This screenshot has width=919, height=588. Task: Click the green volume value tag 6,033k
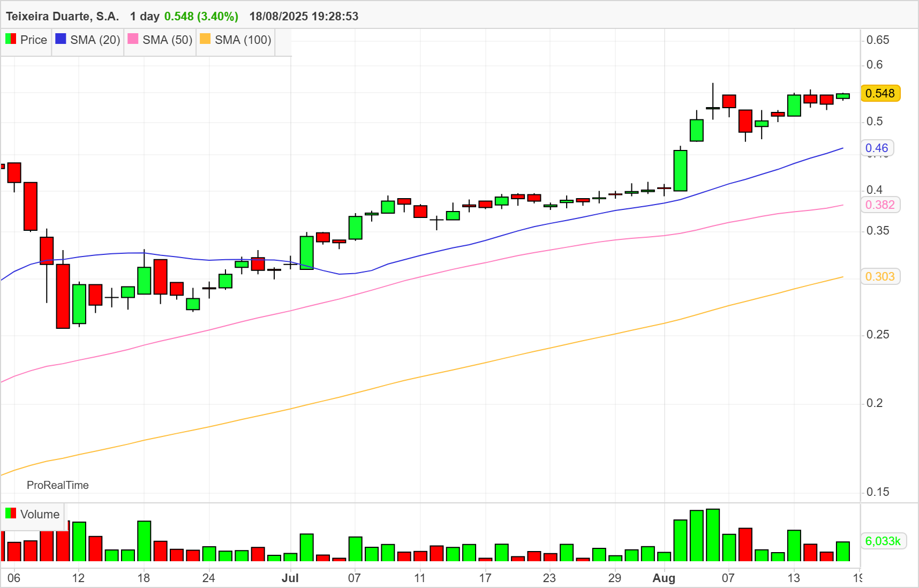point(883,541)
